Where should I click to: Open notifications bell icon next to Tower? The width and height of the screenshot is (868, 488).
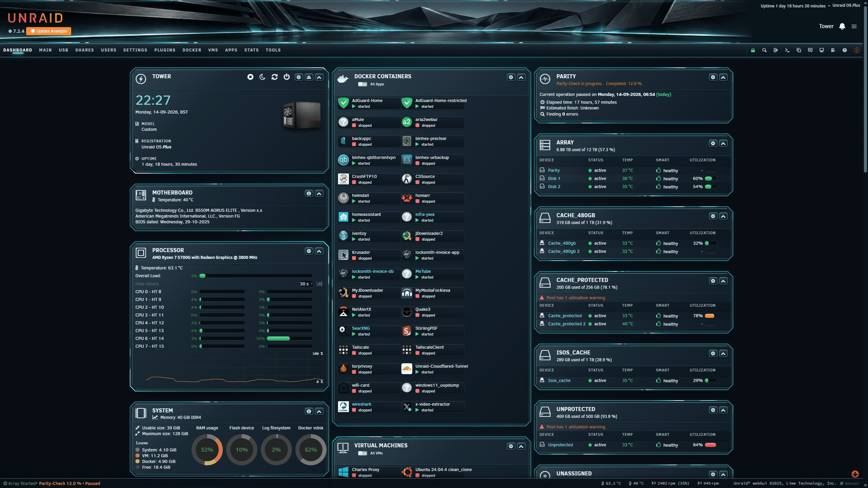click(842, 26)
